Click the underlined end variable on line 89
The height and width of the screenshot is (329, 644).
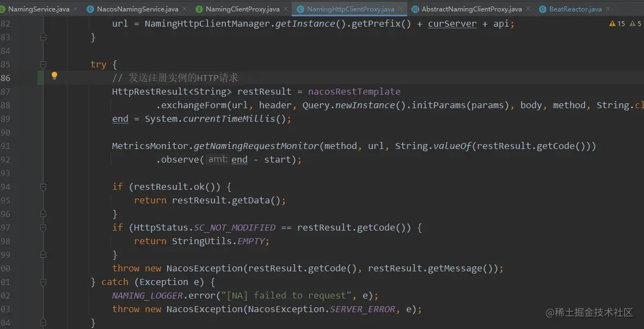pos(120,119)
